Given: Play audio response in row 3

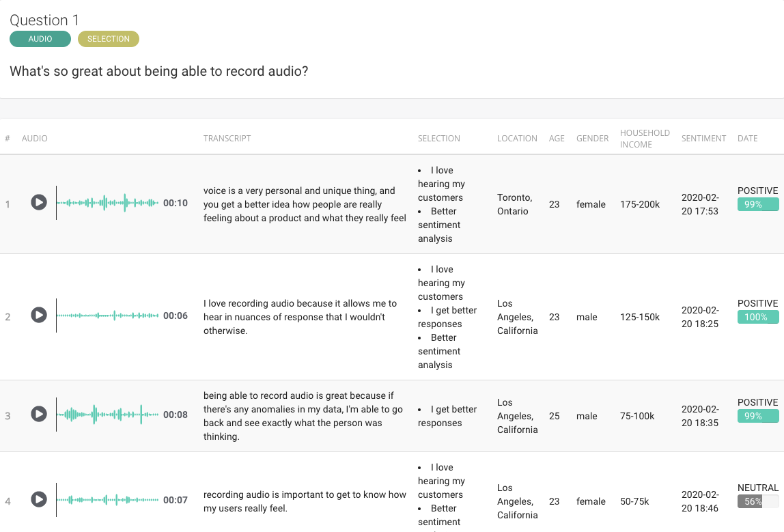Looking at the screenshot, I should tap(39, 414).
